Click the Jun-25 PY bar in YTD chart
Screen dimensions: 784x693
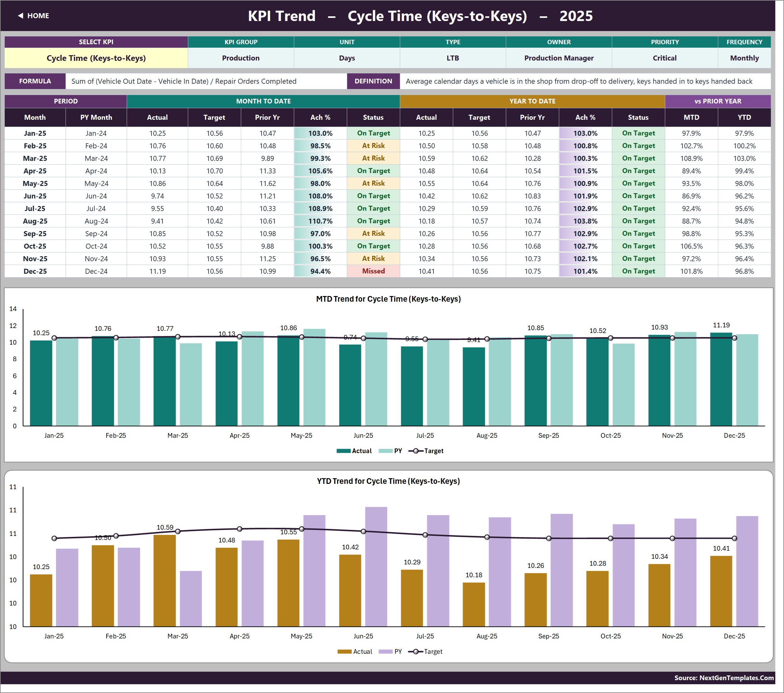tap(376, 567)
